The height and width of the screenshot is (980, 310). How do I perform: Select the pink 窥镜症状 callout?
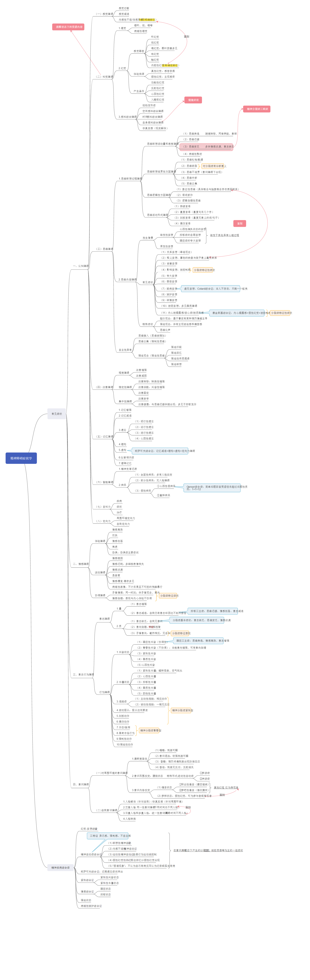click(193, 100)
